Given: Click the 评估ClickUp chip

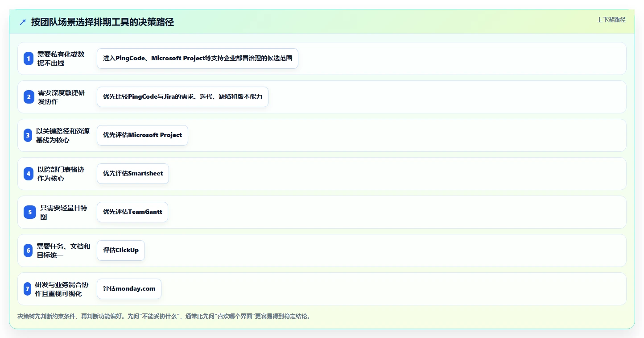Looking at the screenshot, I should [121, 250].
